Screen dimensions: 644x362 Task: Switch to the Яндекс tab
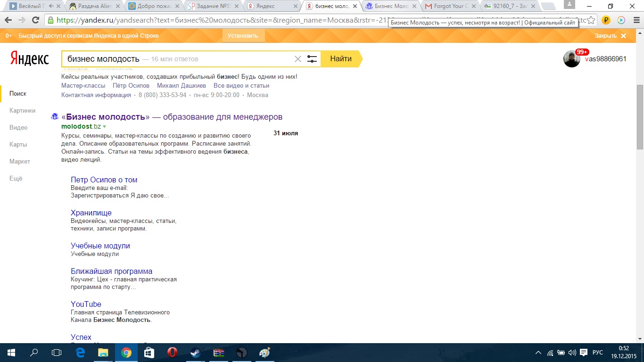coord(271,6)
